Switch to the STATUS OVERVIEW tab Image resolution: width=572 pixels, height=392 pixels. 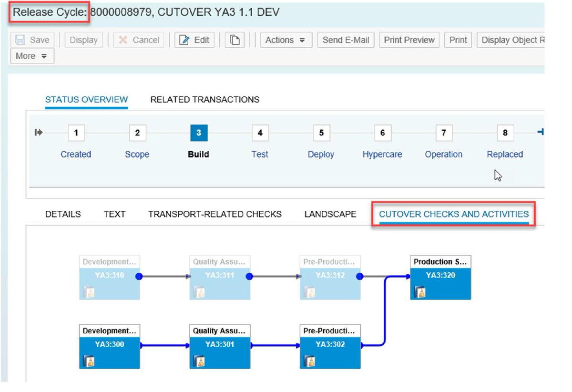(86, 100)
